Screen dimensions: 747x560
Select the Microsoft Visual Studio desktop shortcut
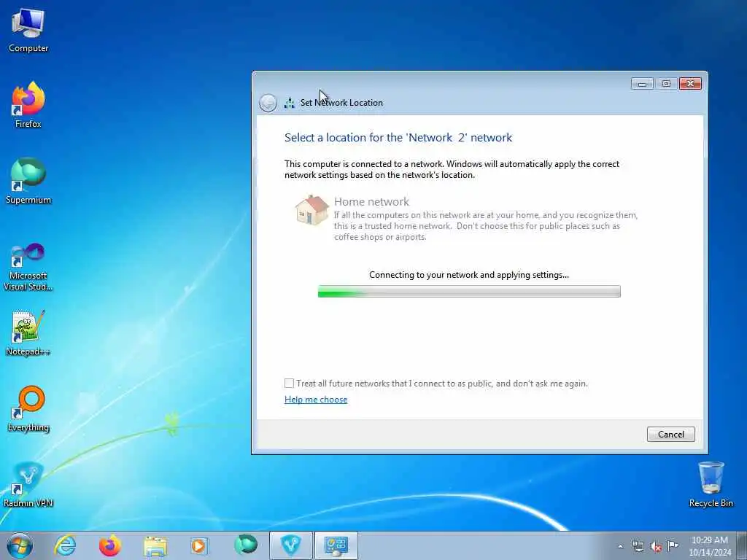[x=28, y=267]
